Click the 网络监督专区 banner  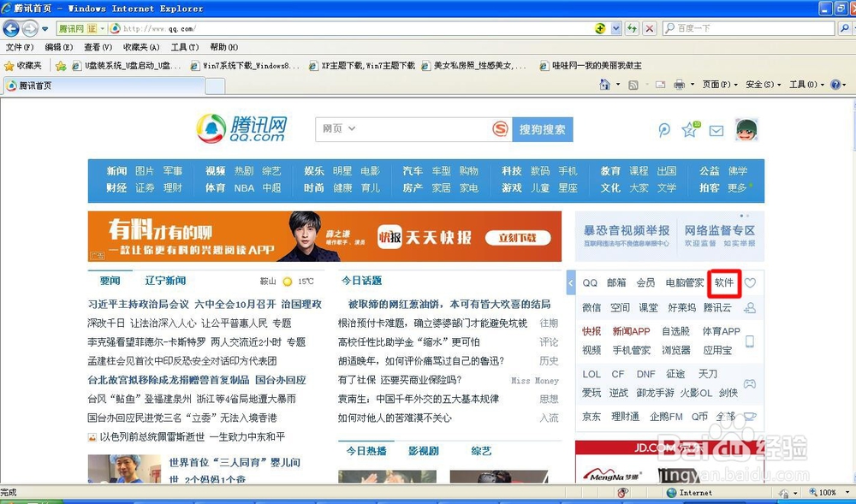coord(720,235)
